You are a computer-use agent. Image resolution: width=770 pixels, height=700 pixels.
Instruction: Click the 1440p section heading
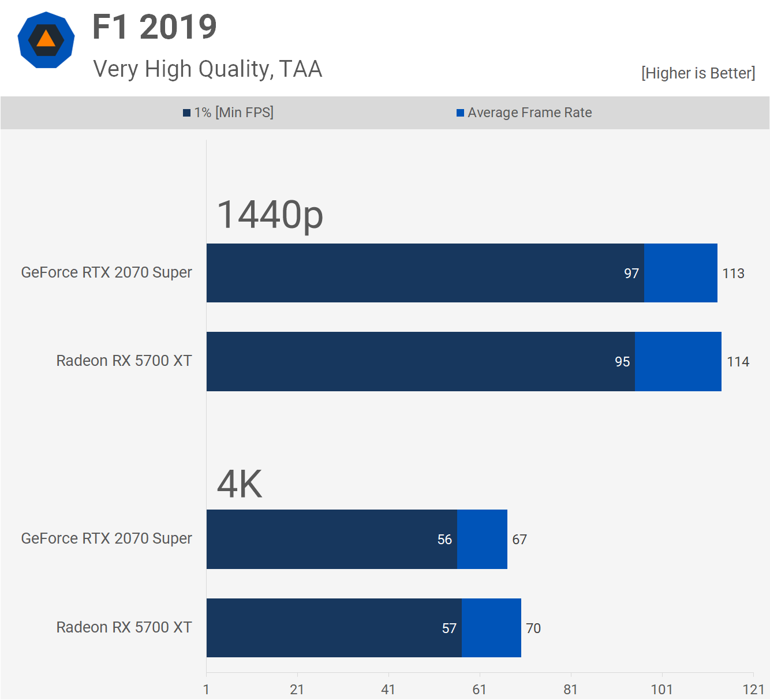click(x=270, y=215)
